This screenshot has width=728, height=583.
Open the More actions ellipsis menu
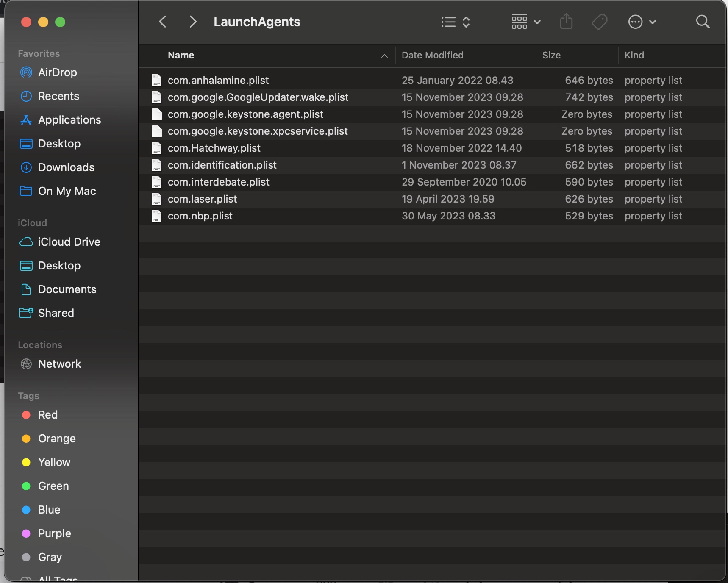coord(642,22)
